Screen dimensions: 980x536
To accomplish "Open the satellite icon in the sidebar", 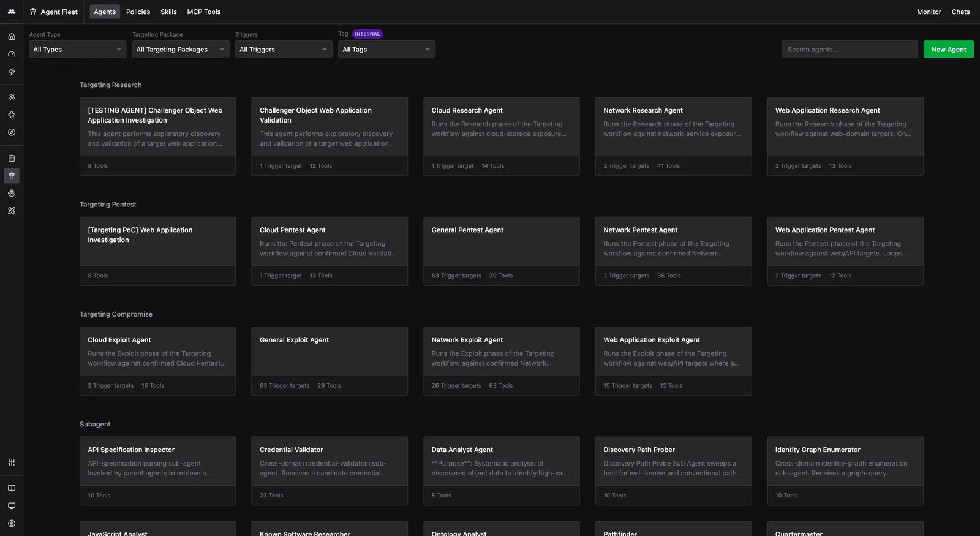I will [12, 97].
